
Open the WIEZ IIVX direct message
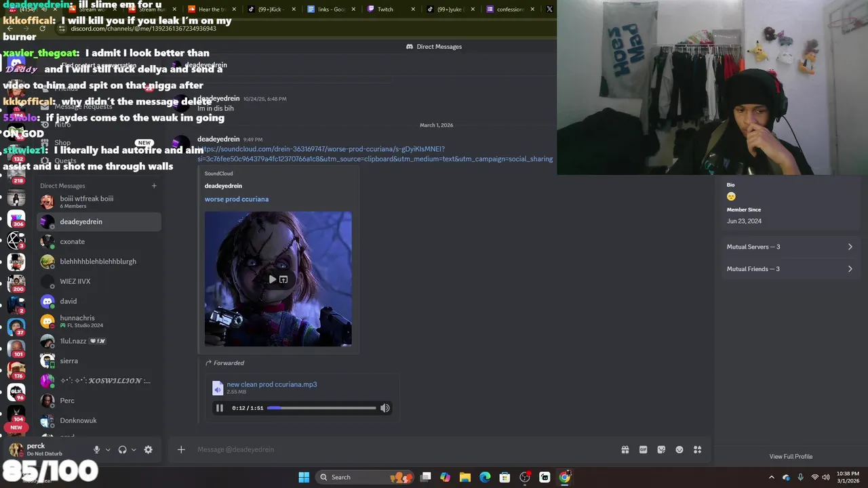tap(99, 281)
